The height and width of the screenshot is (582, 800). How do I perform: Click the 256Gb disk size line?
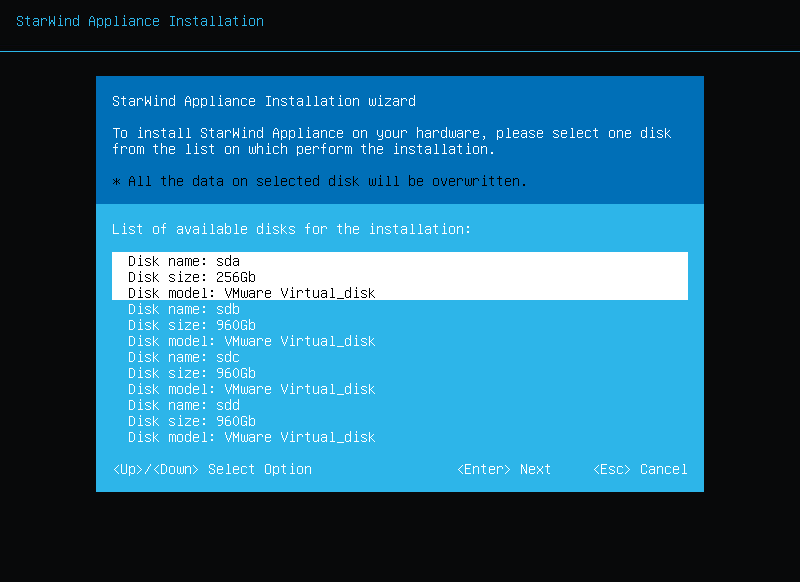coord(192,277)
